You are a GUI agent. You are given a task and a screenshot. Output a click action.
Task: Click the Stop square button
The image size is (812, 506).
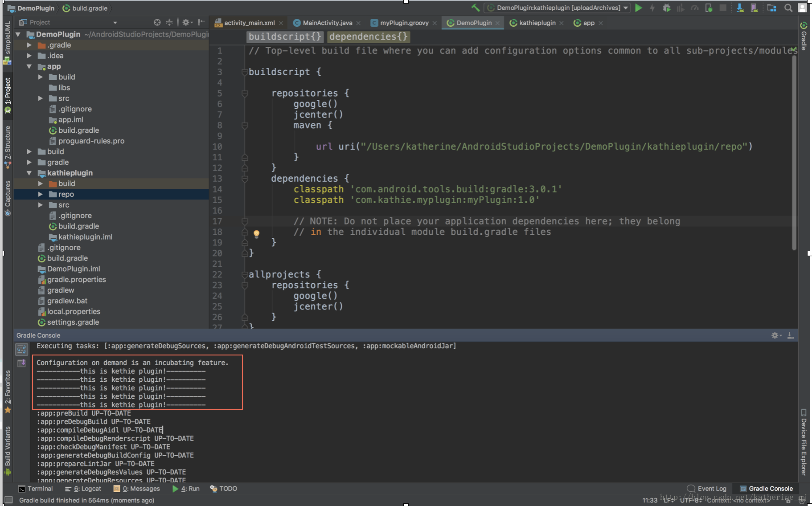pyautogui.click(x=723, y=8)
